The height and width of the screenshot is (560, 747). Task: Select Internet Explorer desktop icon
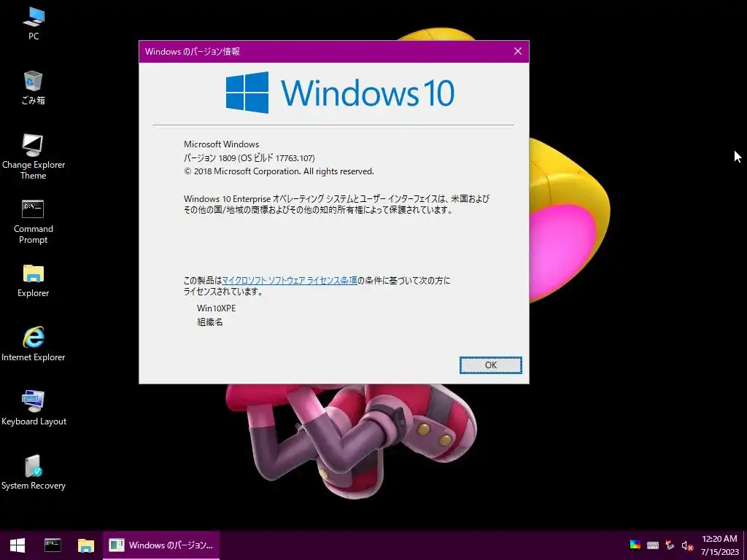point(34,344)
